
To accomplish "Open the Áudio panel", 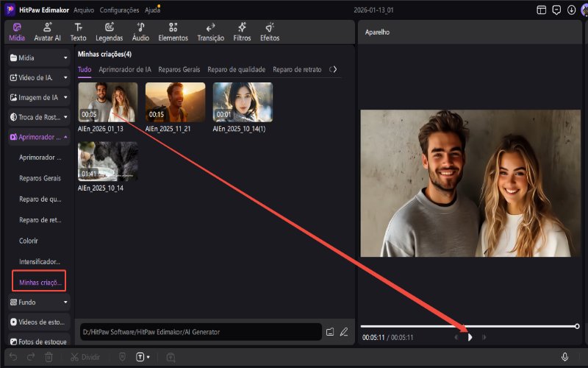I will coord(140,31).
